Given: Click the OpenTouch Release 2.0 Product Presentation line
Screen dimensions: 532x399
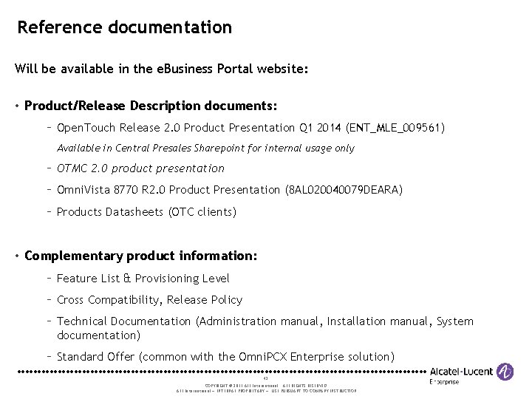Looking at the screenshot, I should coord(250,128).
